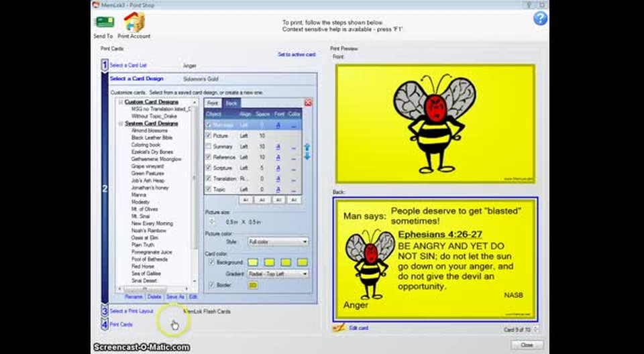Open the Print Cards step

pos(121,324)
